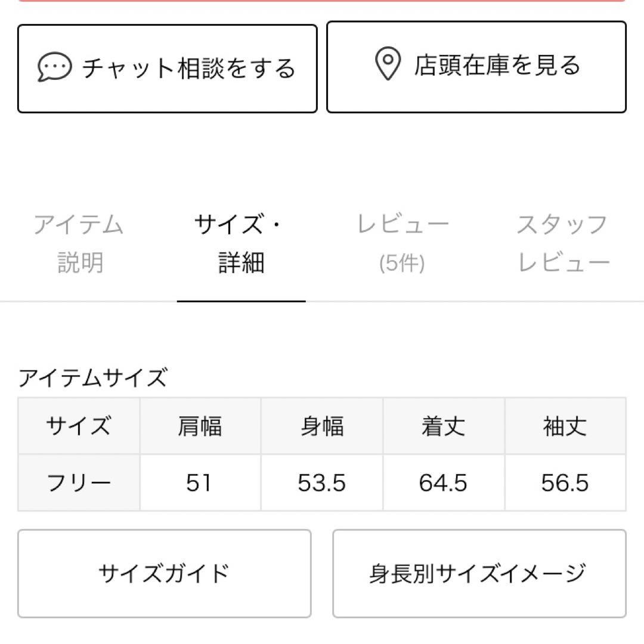Click the 51 shoulder width value
Image resolution: width=644 pixels, height=644 pixels.
coord(199,482)
